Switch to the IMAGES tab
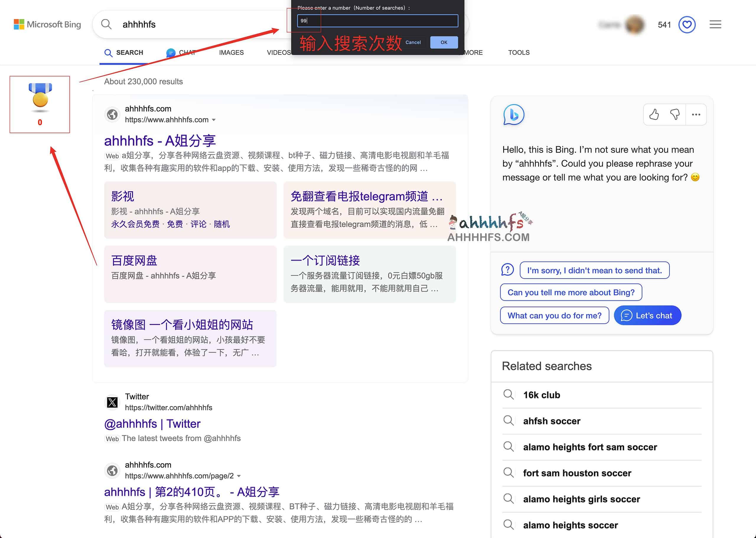The height and width of the screenshot is (538, 756). pos(231,52)
